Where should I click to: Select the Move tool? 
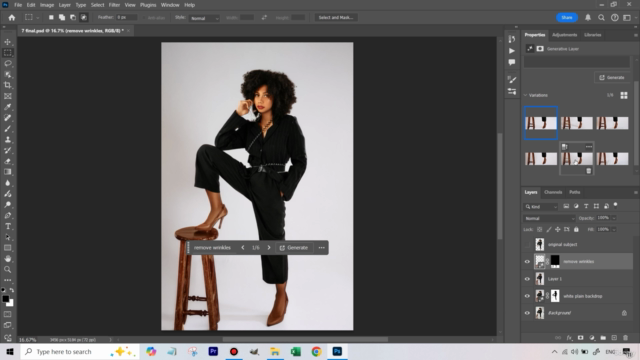[x=8, y=42]
